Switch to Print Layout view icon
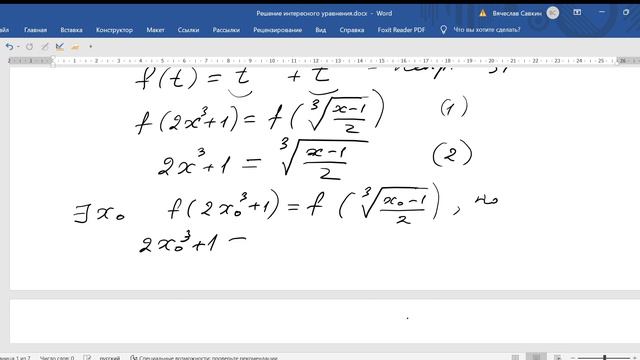Screen dimensions: 640x360 [x=536, y=357]
